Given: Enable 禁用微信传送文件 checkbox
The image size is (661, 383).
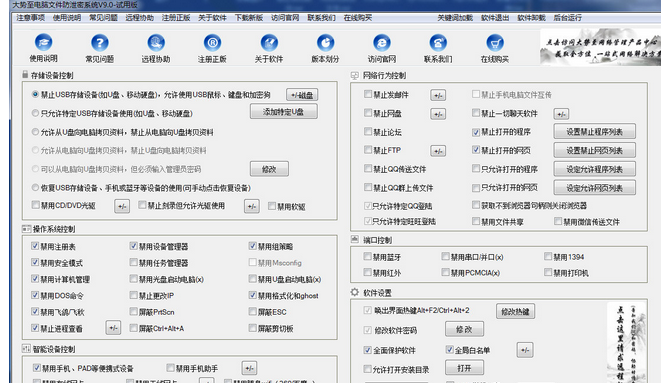Looking at the screenshot, I should pyautogui.click(x=558, y=221).
